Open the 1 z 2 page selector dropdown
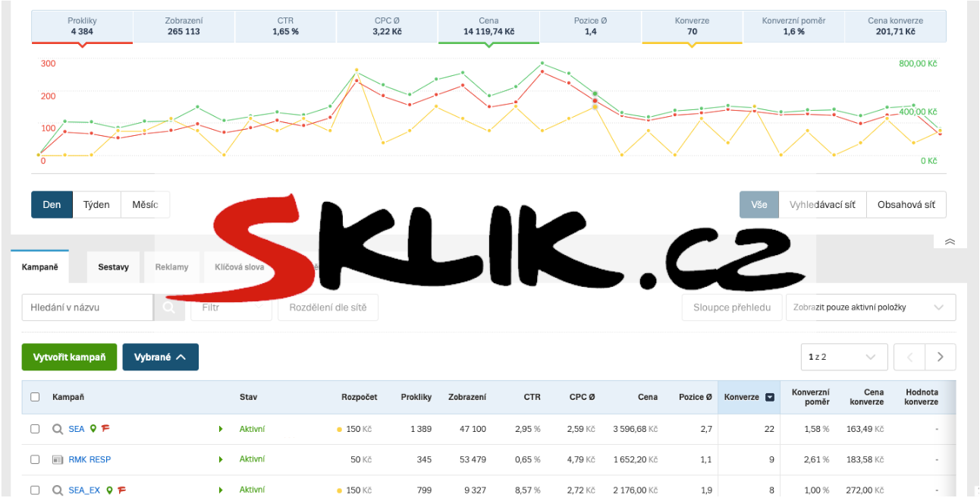 843,357
